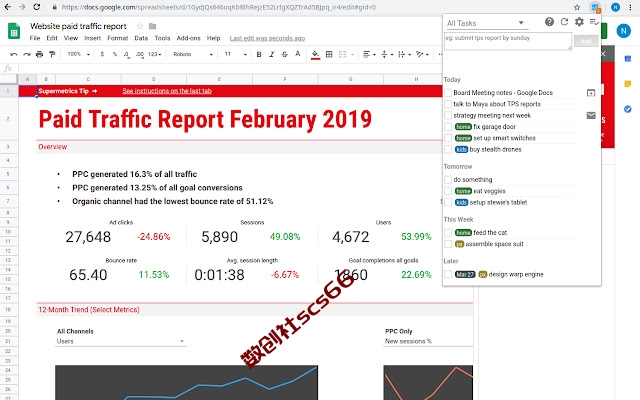The width and height of the screenshot is (640, 400).
Task: Click the tasks extension icon in browser toolbar
Action: (595, 7)
